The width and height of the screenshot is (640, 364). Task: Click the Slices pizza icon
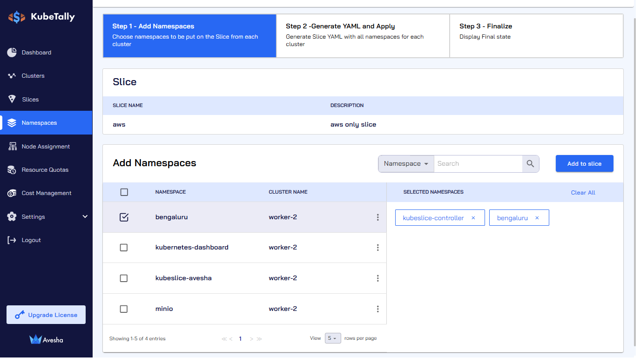click(13, 99)
